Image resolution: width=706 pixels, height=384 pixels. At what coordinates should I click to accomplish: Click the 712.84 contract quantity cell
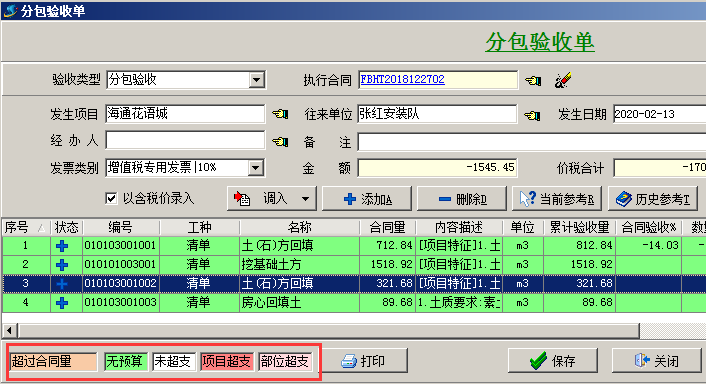click(x=387, y=246)
